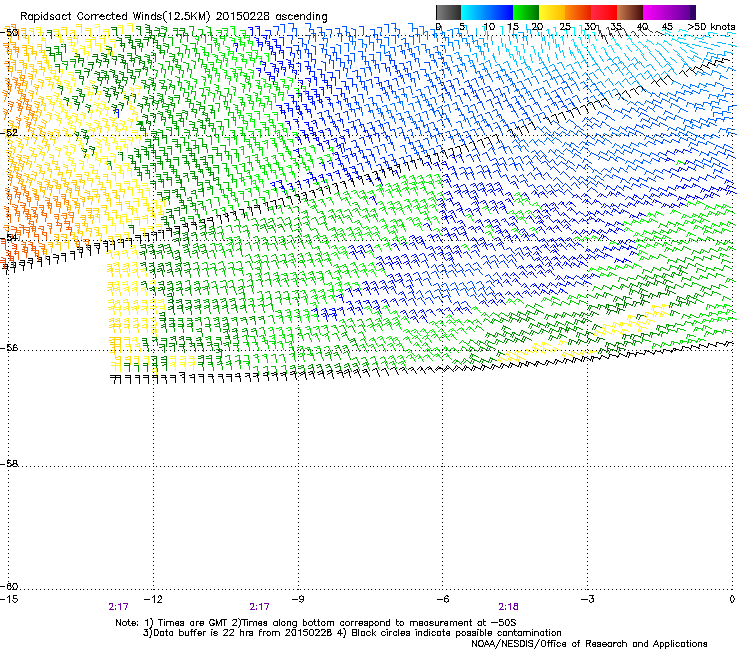Click the '-52' latitude axis label
Viewport: 740px width, 650px height.
pyautogui.click(x=9, y=133)
